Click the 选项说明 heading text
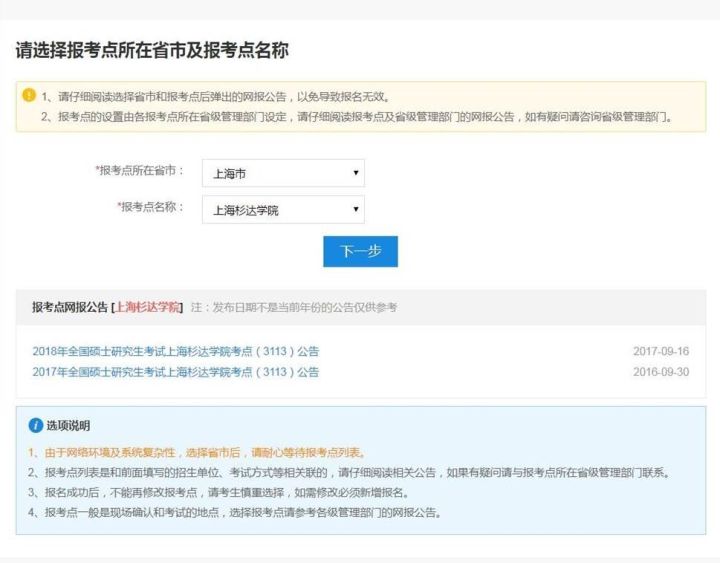Screen dimensions: 720x563 (68, 426)
